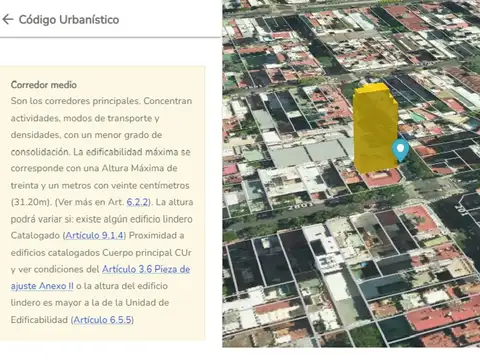Viewport: 480px width, 360px height.
Task: Click the blue location pin on map
Action: point(401,151)
